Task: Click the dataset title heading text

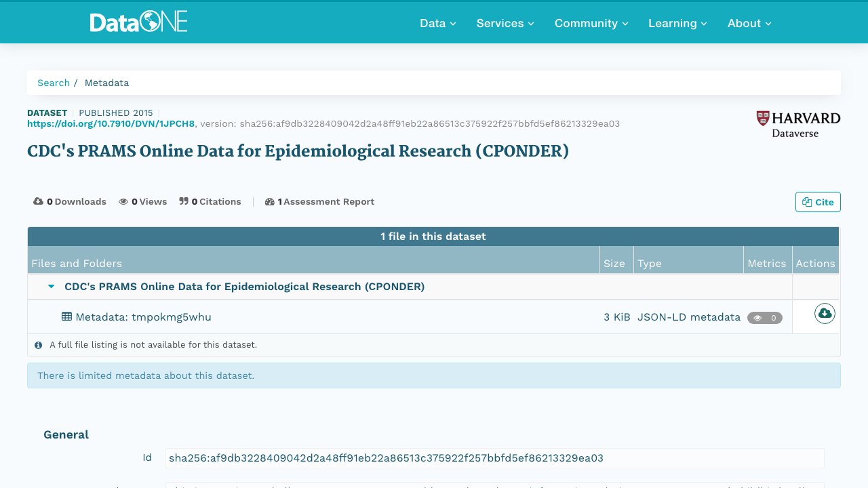Action: [298, 151]
